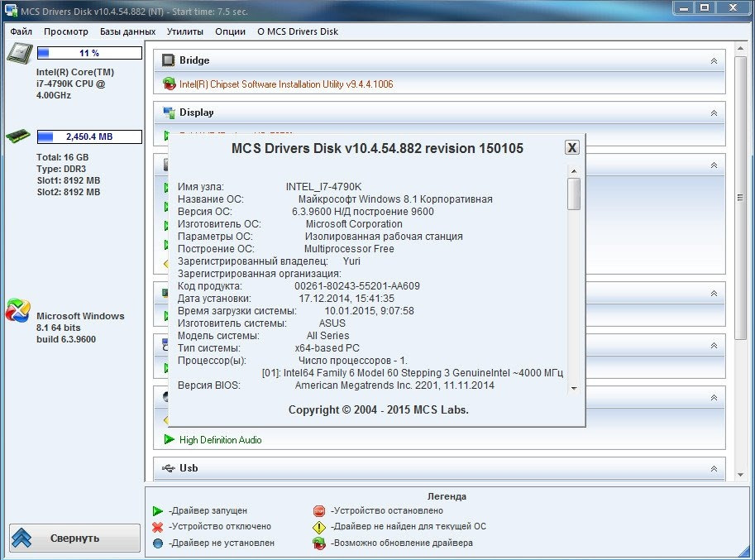Click the Display category monitor icon

[169, 112]
